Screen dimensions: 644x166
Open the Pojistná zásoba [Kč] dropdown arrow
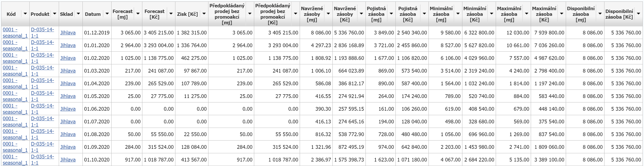[x=424, y=14]
